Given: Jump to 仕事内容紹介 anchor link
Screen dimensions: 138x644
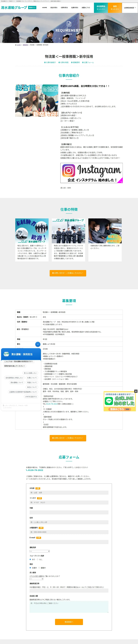Looking at the screenshot, I should coord(50,62).
